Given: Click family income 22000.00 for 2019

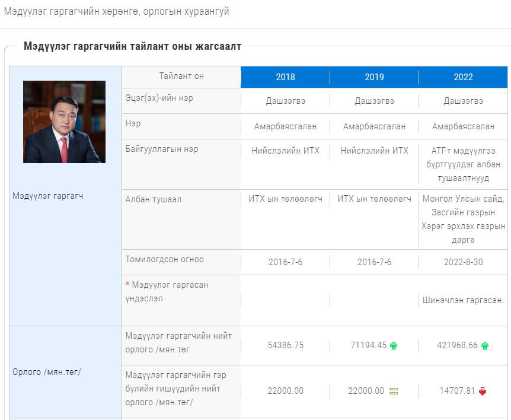Looking at the screenshot, I should (x=366, y=391).
